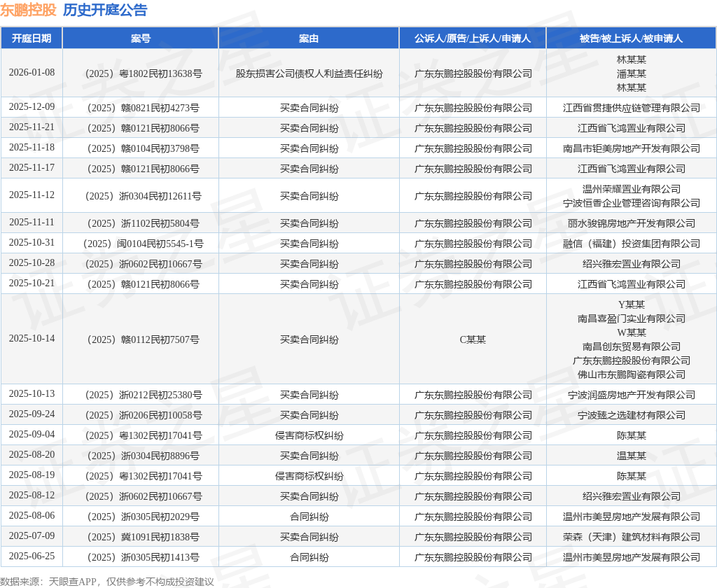This screenshot has width=717, height=588.
Task: Click date cell 2025-11-12
Action: (x=32, y=195)
